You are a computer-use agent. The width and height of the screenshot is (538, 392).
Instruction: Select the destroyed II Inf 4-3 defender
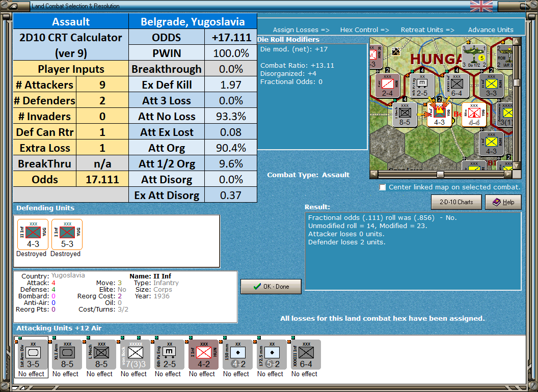click(33, 235)
